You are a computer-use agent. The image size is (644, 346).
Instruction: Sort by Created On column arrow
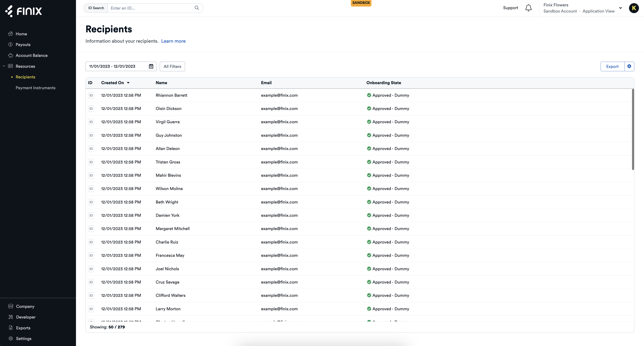coord(128,83)
